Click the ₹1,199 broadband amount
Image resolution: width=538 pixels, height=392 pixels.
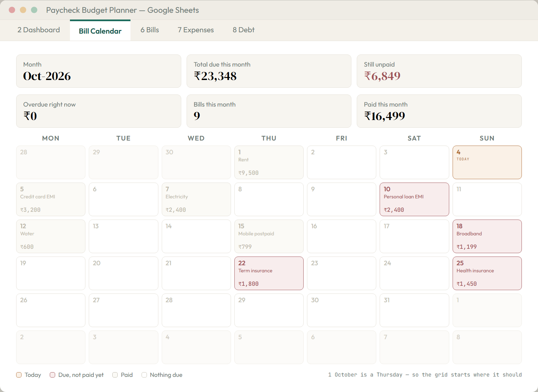(467, 247)
